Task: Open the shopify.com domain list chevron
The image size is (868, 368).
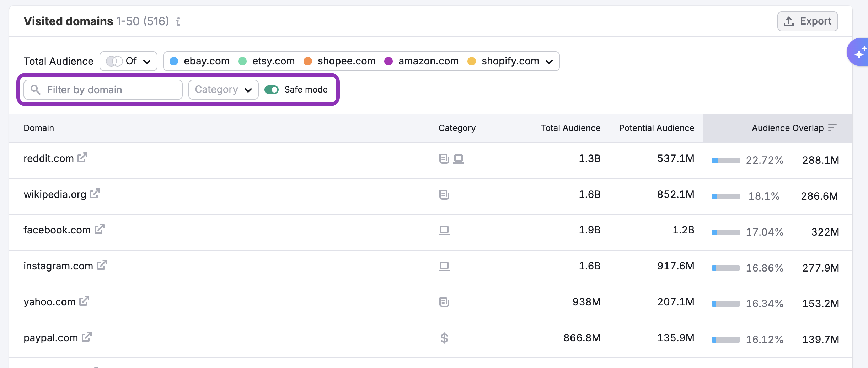Action: tap(549, 61)
